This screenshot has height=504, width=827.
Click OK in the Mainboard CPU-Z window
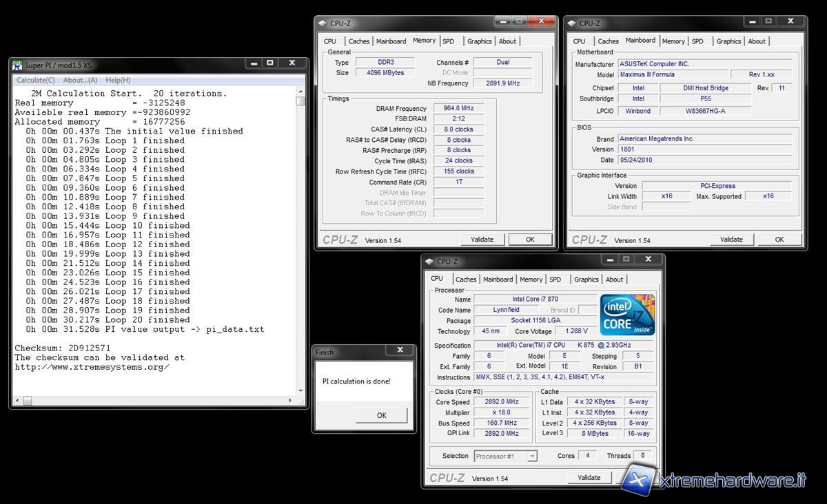pyautogui.click(x=779, y=240)
